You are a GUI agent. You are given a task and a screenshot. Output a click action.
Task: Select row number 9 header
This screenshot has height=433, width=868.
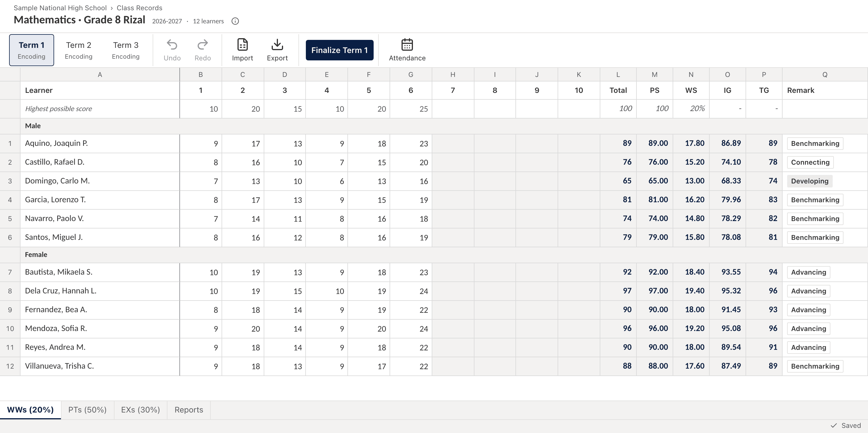click(10, 310)
